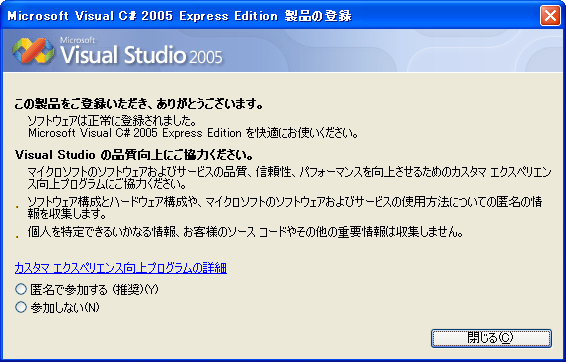Click the heading この製品をご登録いただき、ありがとうございます。
The image size is (566, 362).
tap(139, 104)
